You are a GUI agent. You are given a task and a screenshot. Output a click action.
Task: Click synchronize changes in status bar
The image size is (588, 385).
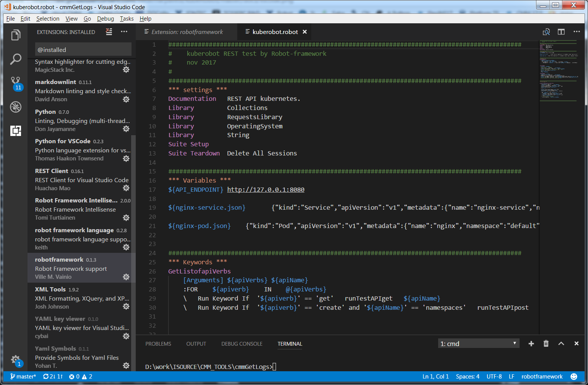(53, 377)
